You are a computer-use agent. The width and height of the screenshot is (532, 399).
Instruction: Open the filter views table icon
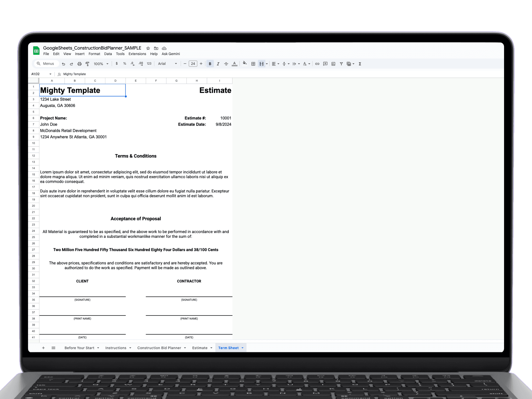349,64
